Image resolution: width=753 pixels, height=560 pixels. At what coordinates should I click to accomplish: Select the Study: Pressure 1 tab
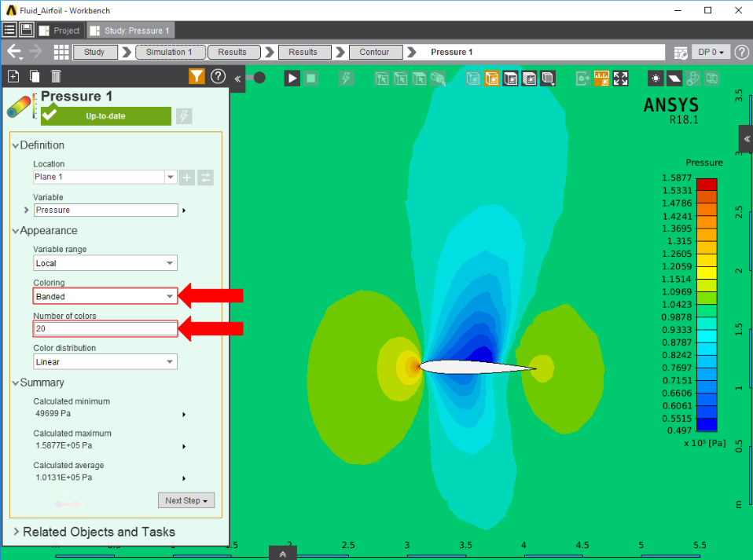click(x=130, y=30)
